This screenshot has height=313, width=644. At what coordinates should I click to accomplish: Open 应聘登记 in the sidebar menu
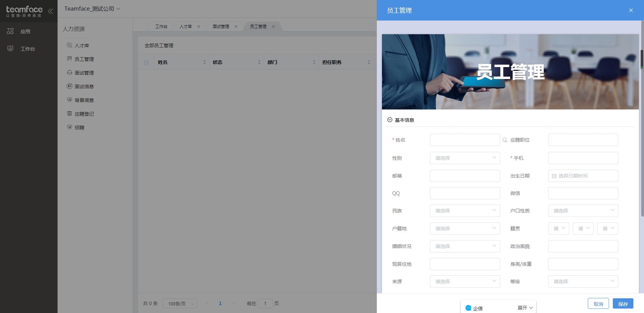84,114
